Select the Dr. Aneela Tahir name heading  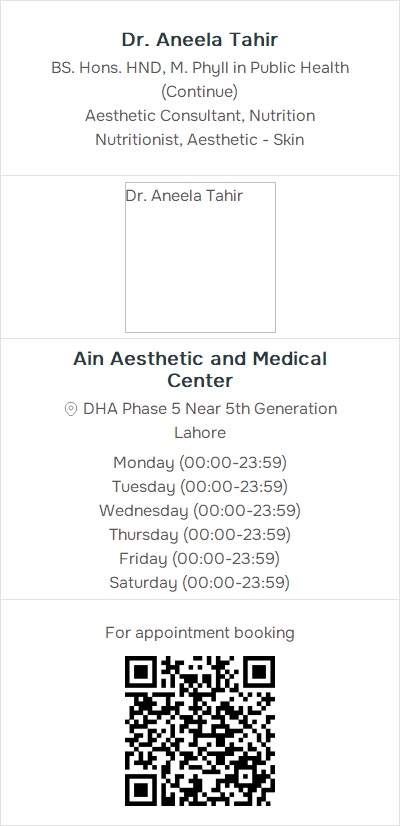coord(200,40)
